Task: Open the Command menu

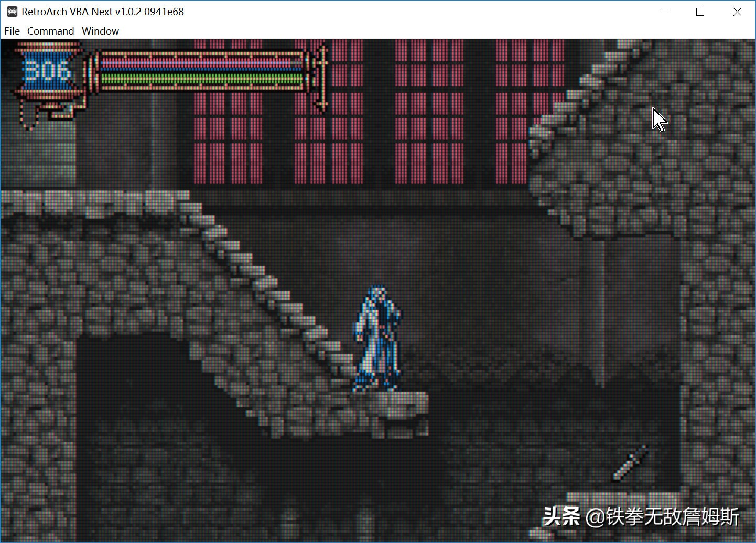Action: point(51,31)
